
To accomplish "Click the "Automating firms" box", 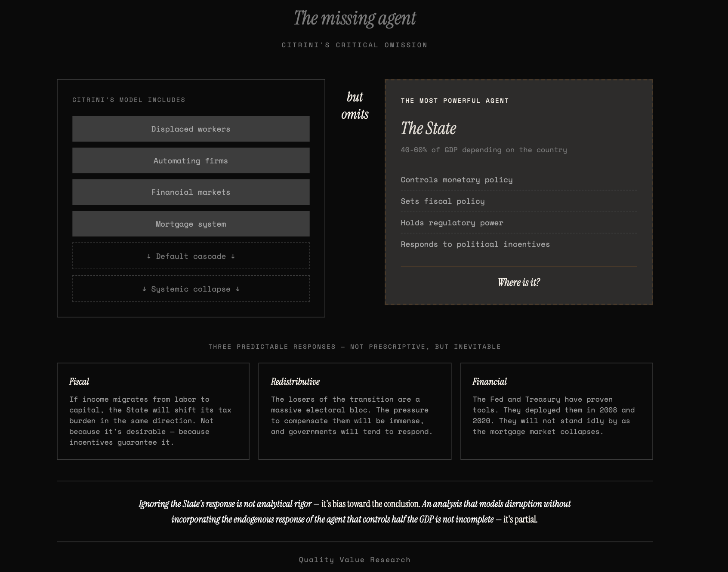I will 191,160.
